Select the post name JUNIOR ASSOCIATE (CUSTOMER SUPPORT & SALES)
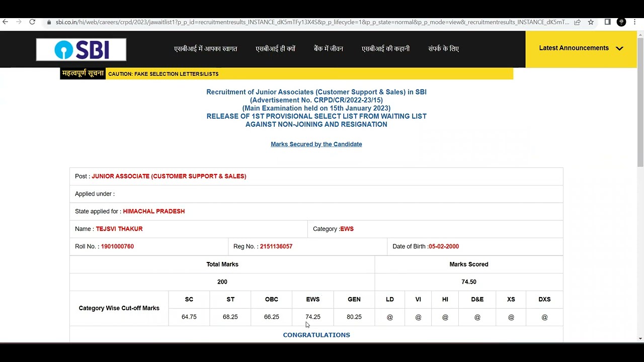Image resolution: width=644 pixels, height=362 pixels. pos(169,176)
